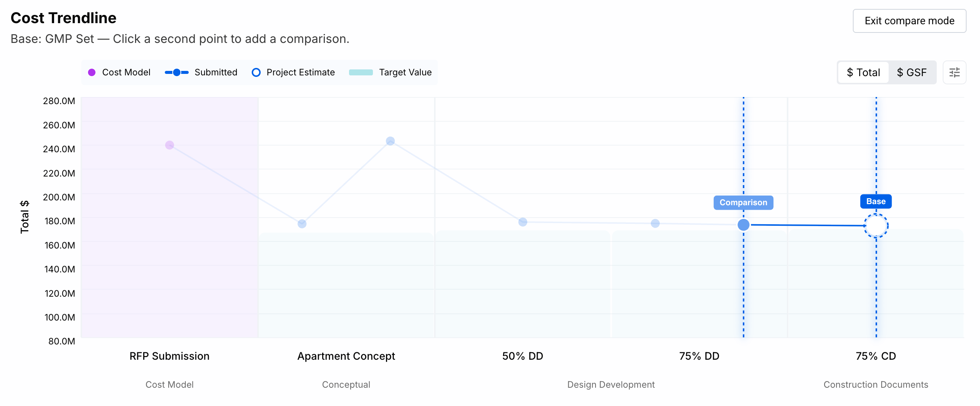Click the Submitted legend line marker
The image size is (980, 406).
[176, 72]
